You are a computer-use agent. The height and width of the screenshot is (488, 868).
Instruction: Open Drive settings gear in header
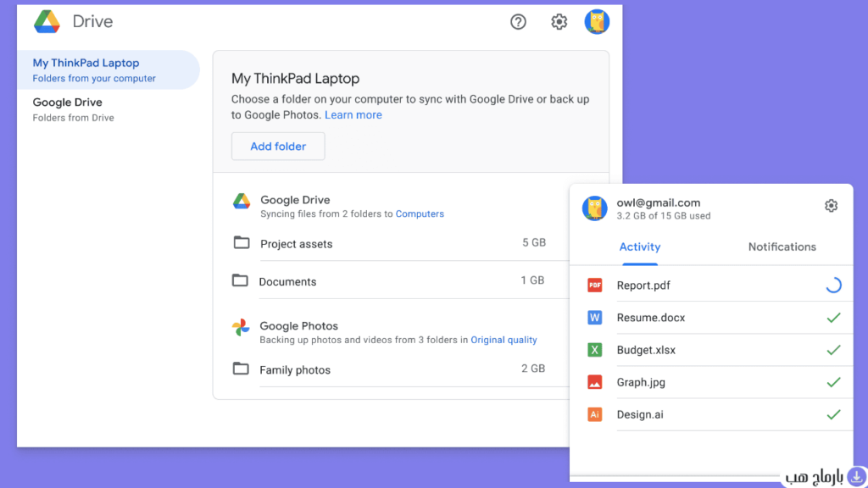tap(559, 21)
